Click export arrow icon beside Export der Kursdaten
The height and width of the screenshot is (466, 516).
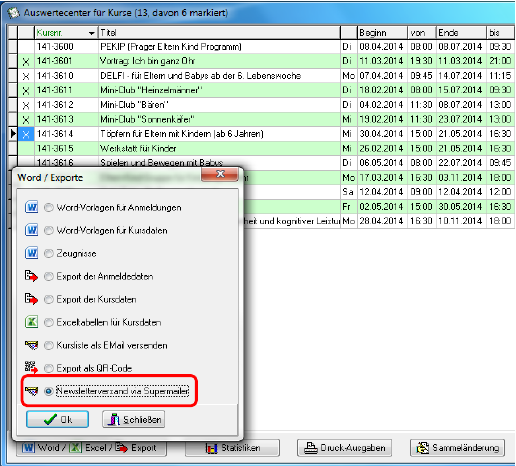pos(31,299)
